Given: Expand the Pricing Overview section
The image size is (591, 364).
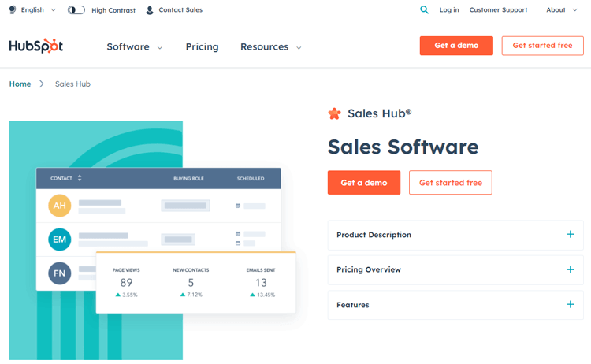Looking at the screenshot, I should [455, 269].
